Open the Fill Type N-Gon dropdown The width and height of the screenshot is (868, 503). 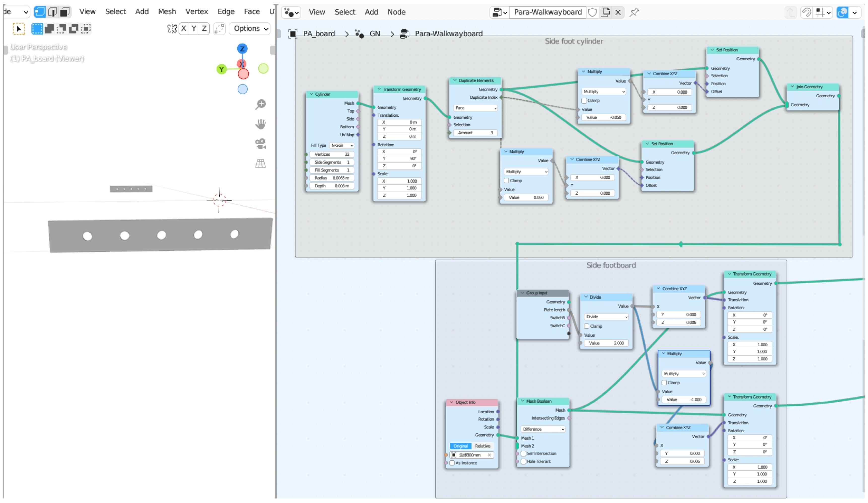[x=342, y=146]
